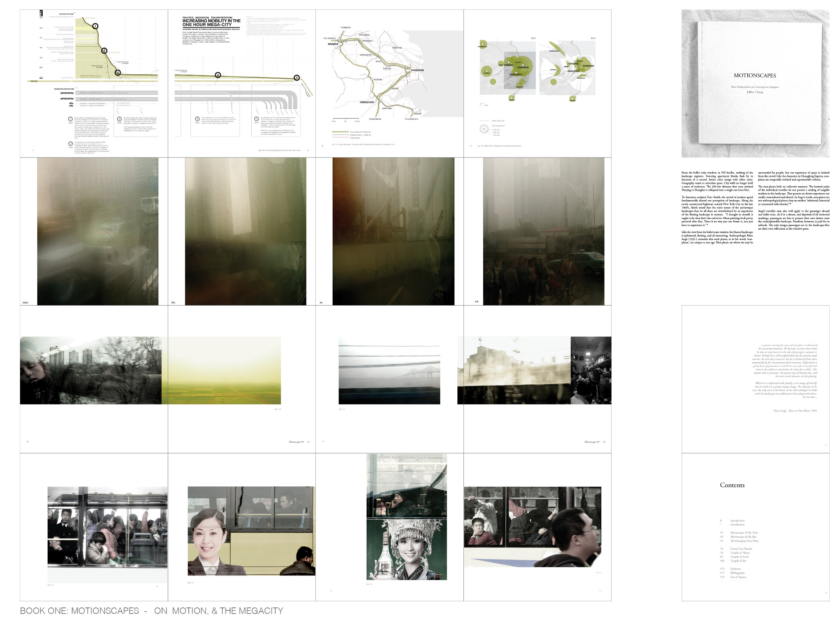
Task: Click the numbered marker 2 on the population curve
Action: pyautogui.click(x=104, y=51)
